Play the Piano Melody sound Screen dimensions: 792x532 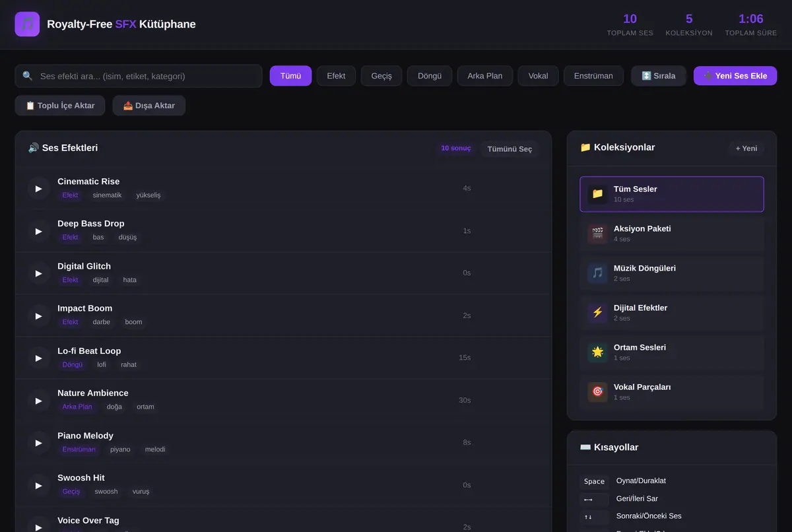point(39,443)
